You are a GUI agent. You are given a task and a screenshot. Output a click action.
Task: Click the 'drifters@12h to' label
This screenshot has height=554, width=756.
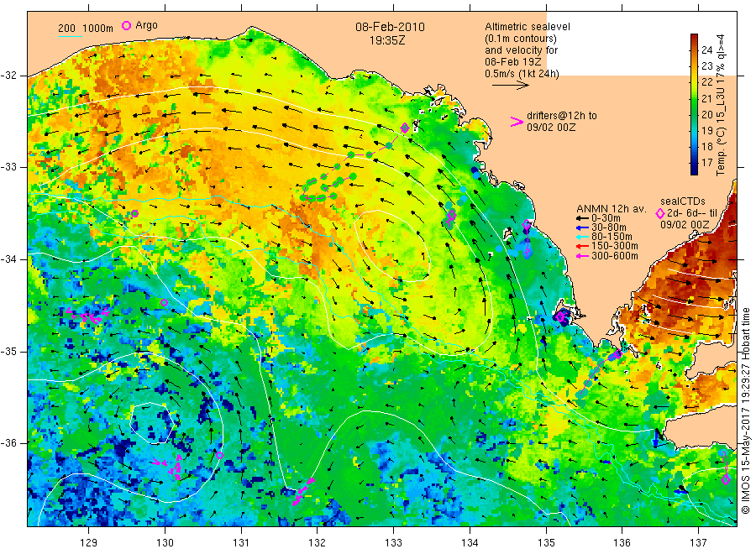pos(562,116)
